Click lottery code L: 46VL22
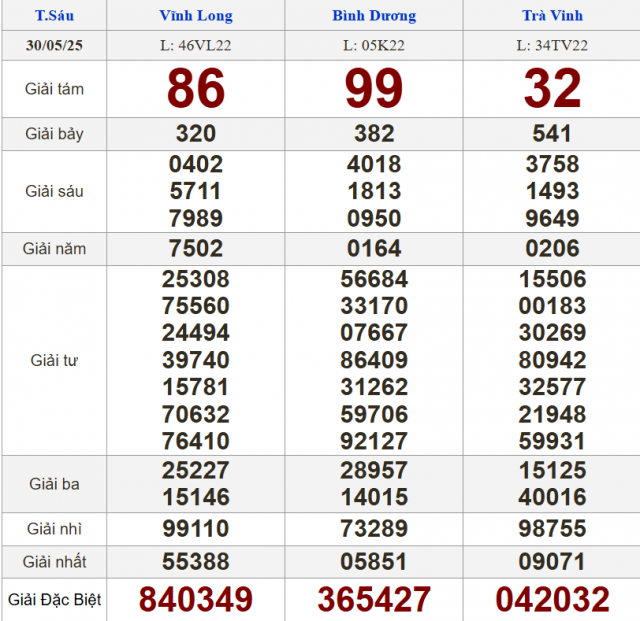This screenshot has width=640, height=621. [x=196, y=45]
